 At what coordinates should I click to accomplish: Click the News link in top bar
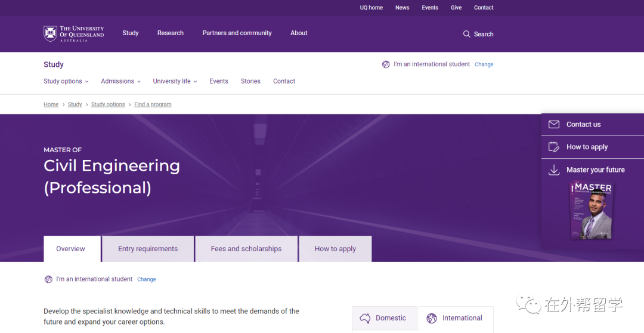[x=402, y=7]
